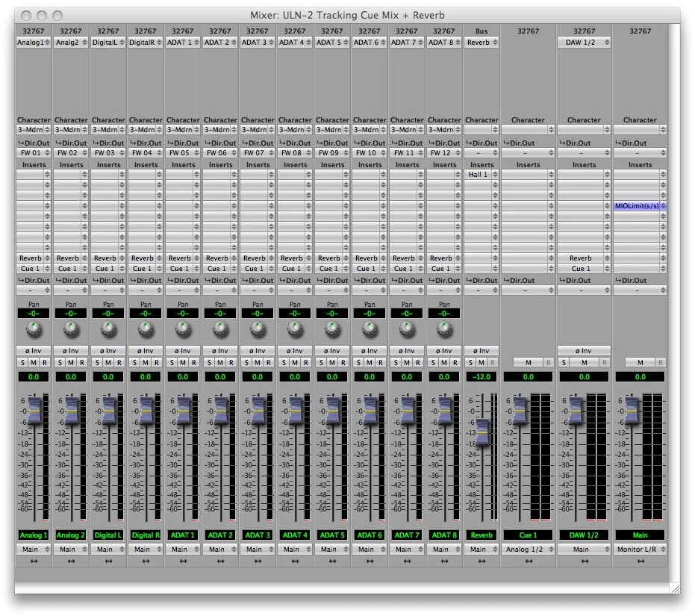Screen dimensions: 695x616
Task: Select the MIOLimit(s/s) insert on Main
Action: click(x=637, y=205)
